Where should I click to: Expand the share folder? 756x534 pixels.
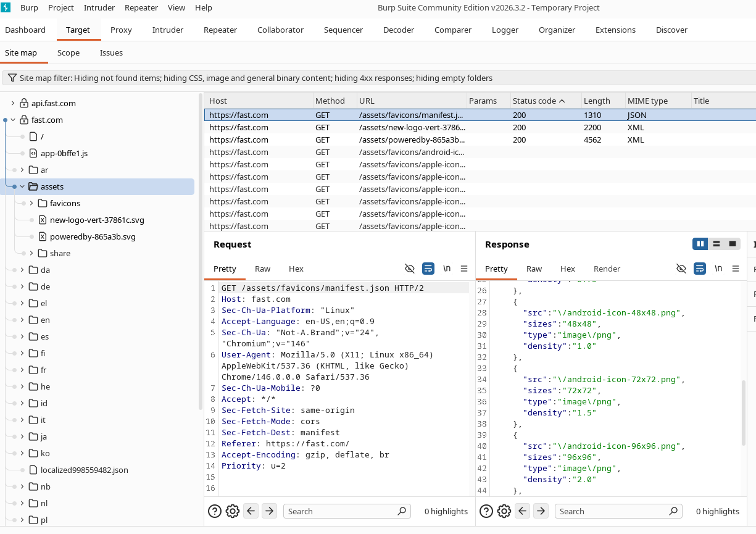coord(31,254)
